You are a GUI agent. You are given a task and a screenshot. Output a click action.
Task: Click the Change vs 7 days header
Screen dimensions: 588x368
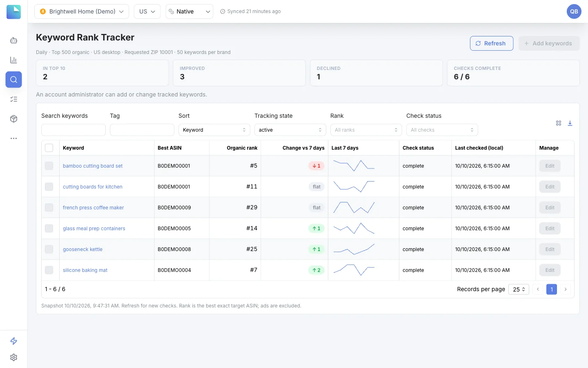(303, 148)
